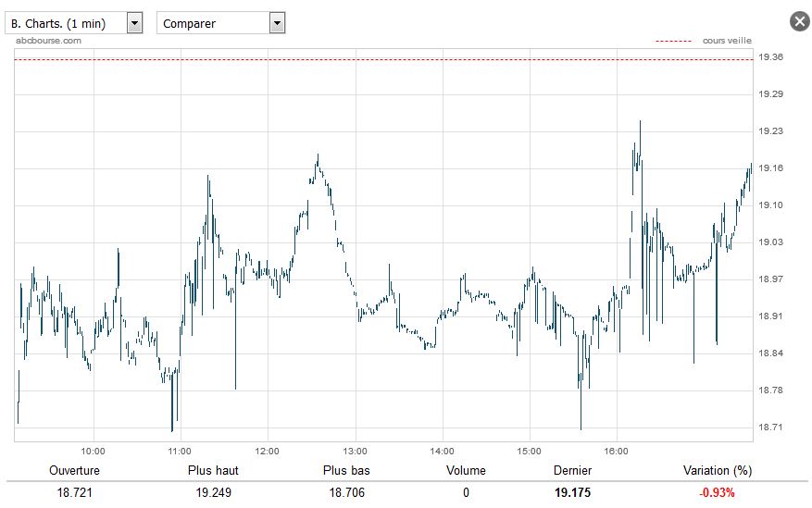Close the chart popup with X icon

pyautogui.click(x=800, y=21)
